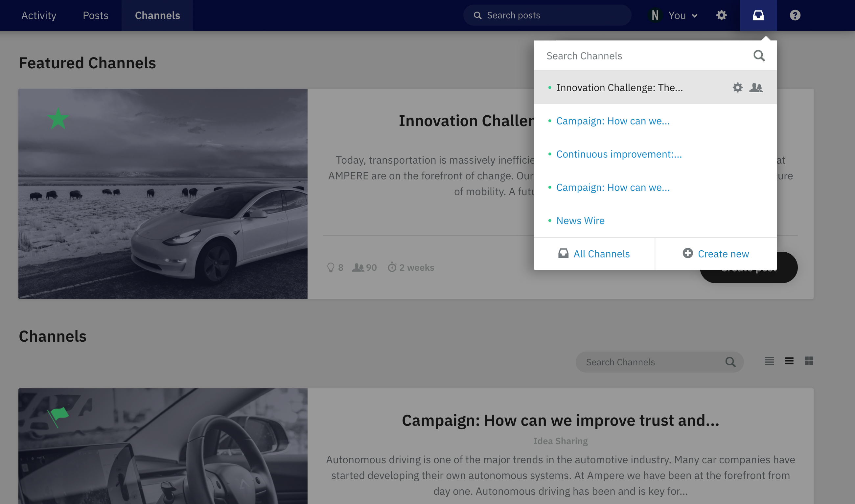Click the green flag campaign badge
Image resolution: width=855 pixels, height=504 pixels.
pos(58,417)
